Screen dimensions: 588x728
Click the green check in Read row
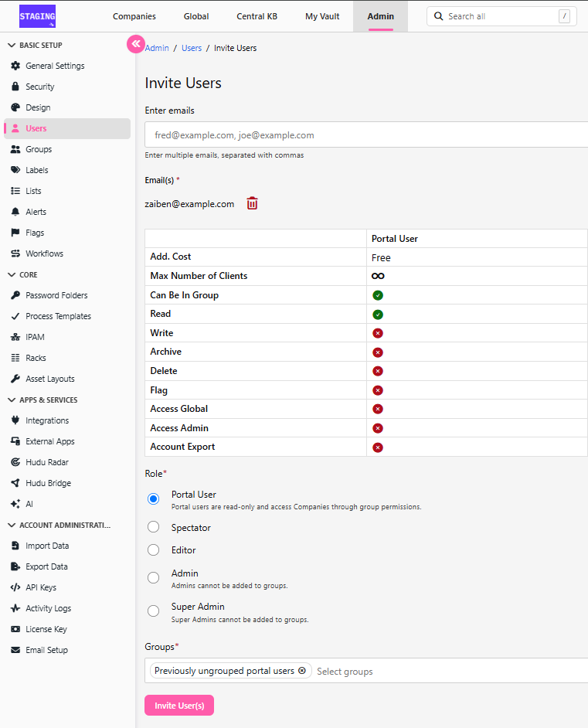[x=378, y=315]
